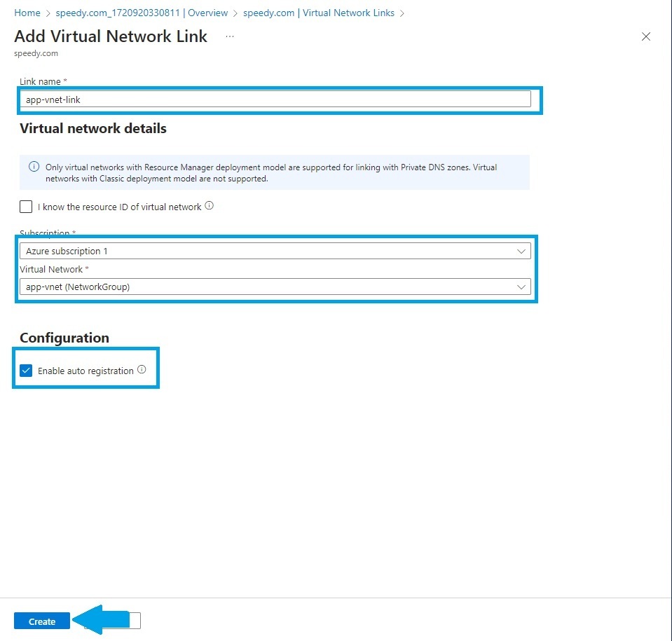Select app-vnet (NetworkGroup) in the Virtual Network field
The height and width of the screenshot is (641, 672).
click(x=276, y=287)
